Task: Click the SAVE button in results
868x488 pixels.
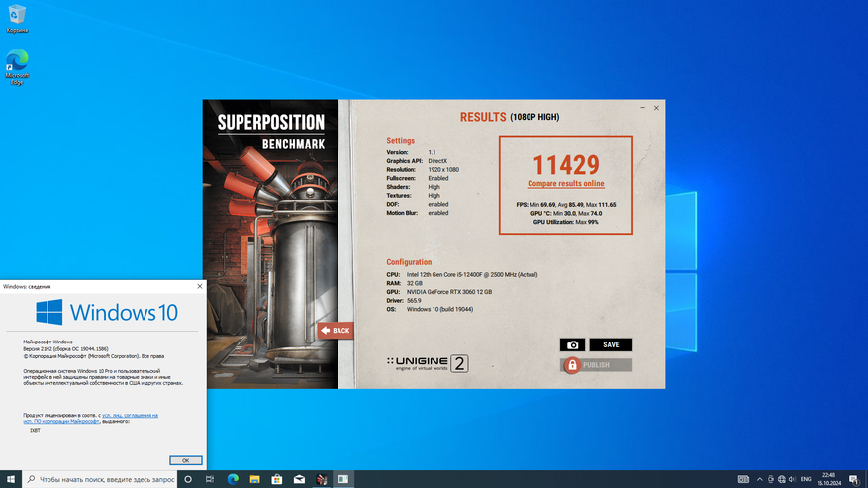Action: [611, 344]
